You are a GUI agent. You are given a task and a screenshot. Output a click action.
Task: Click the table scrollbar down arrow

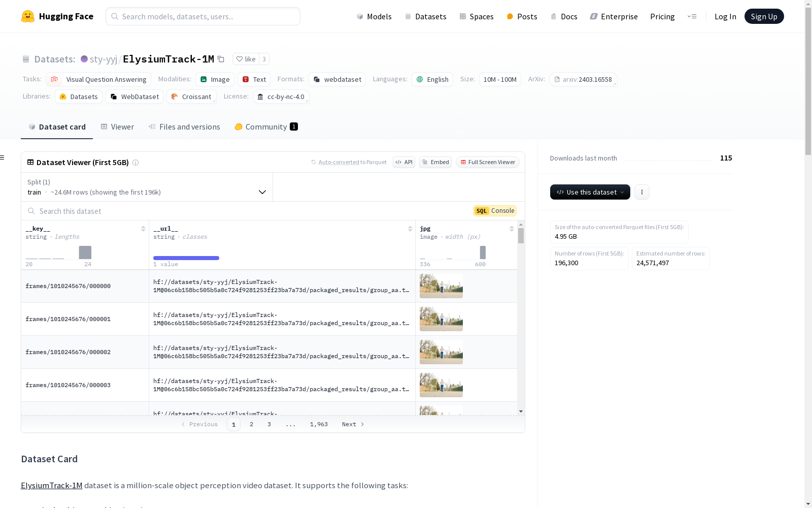pyautogui.click(x=521, y=411)
